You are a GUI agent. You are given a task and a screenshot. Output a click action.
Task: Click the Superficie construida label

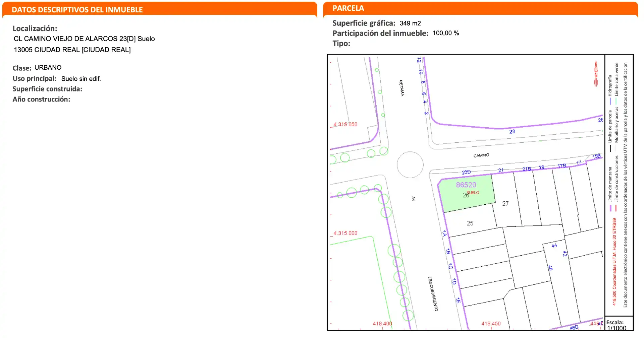coord(47,89)
